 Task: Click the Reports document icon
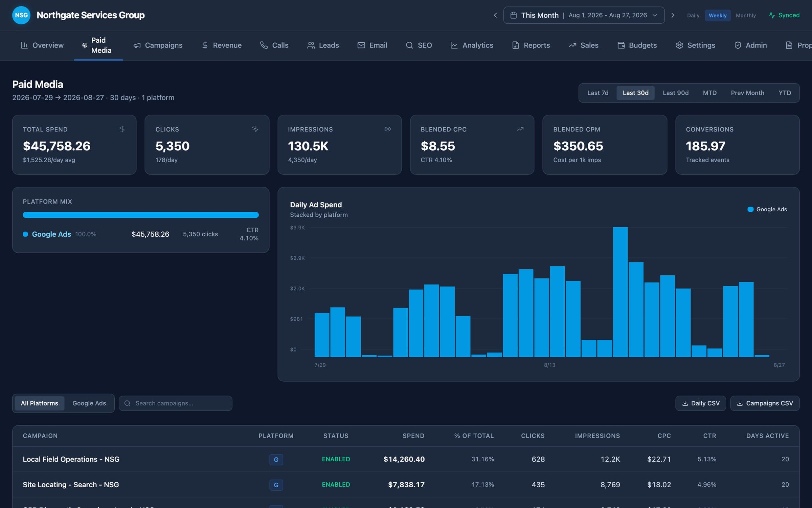(x=515, y=45)
